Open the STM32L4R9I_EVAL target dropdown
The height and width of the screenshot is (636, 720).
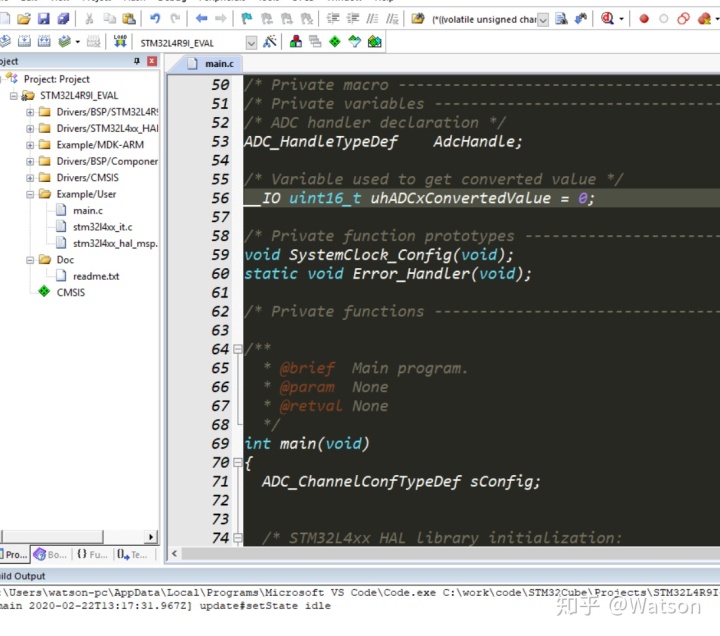click(251, 43)
